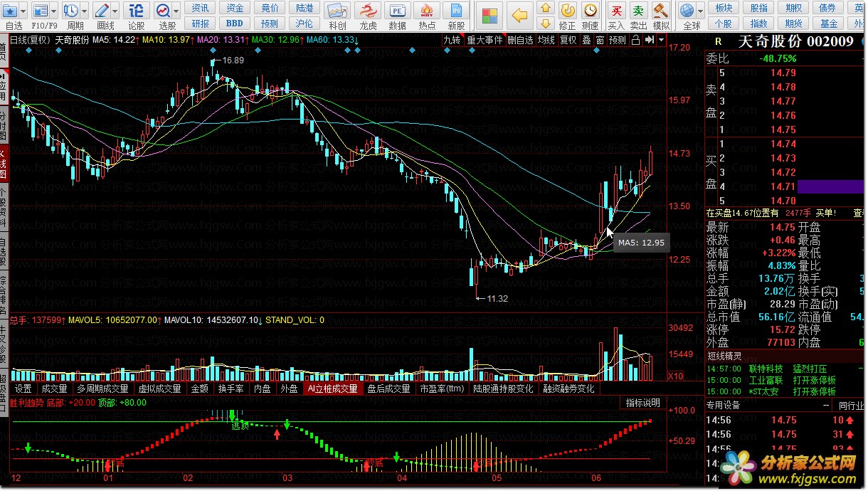Open the 龙虎 dragon-tiger list icon
Viewport: 868px width, 491px height.
tap(368, 11)
